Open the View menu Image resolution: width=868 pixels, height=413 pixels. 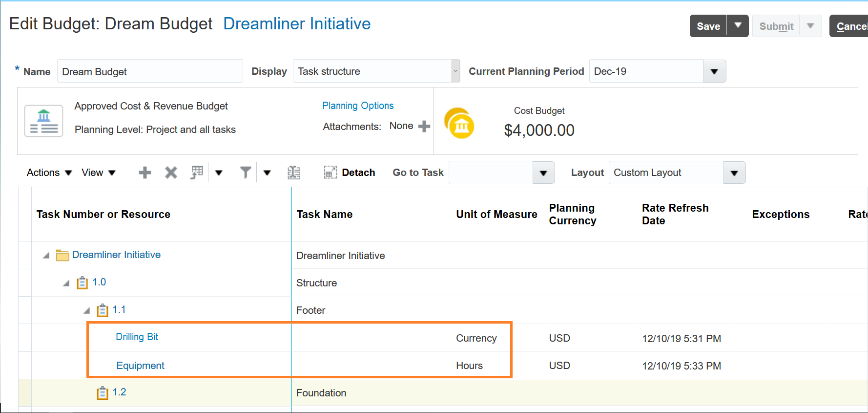click(x=98, y=173)
